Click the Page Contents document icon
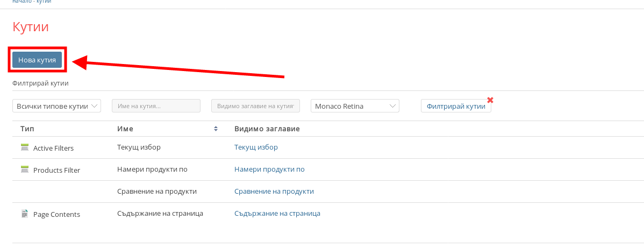 (x=24, y=214)
